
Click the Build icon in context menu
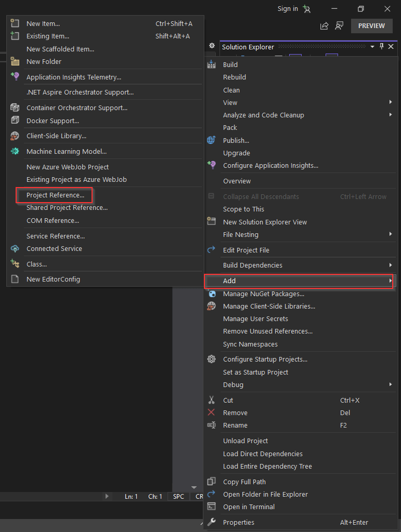(211, 64)
